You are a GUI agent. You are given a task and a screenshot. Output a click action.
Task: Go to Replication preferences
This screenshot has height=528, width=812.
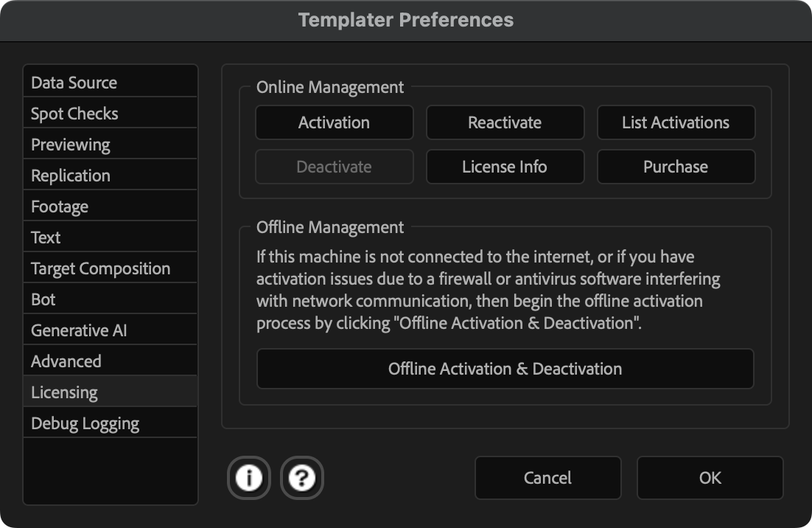click(x=110, y=176)
